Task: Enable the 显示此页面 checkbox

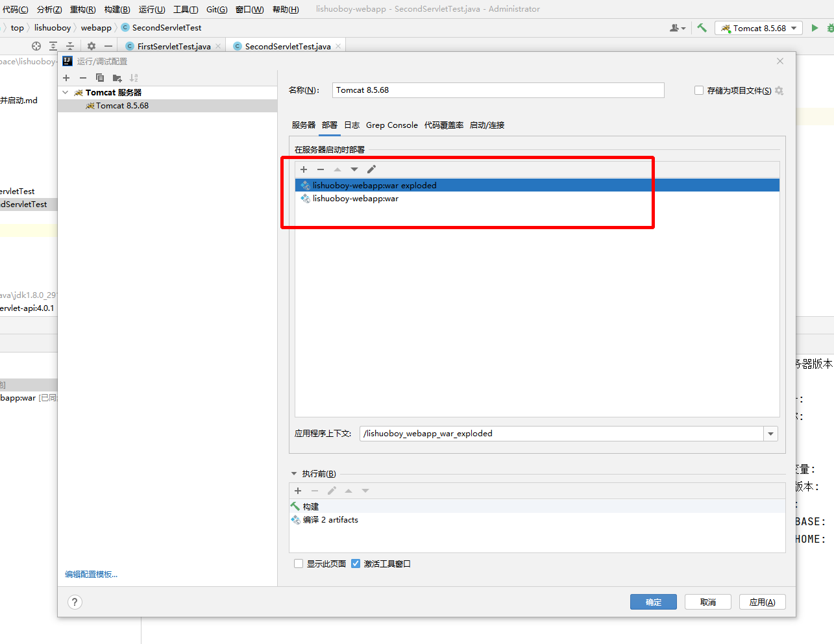Action: (299, 563)
